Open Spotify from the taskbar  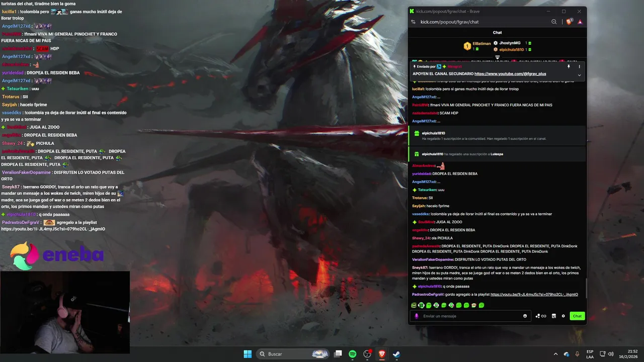tap(353, 354)
